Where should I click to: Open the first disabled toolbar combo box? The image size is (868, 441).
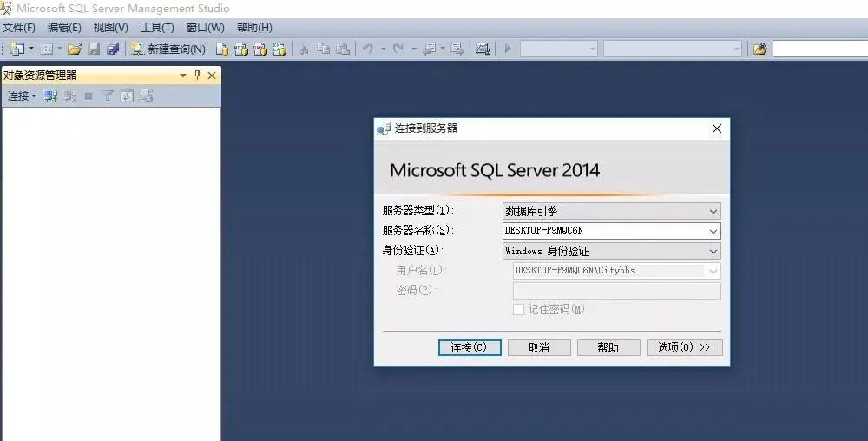pos(558,49)
